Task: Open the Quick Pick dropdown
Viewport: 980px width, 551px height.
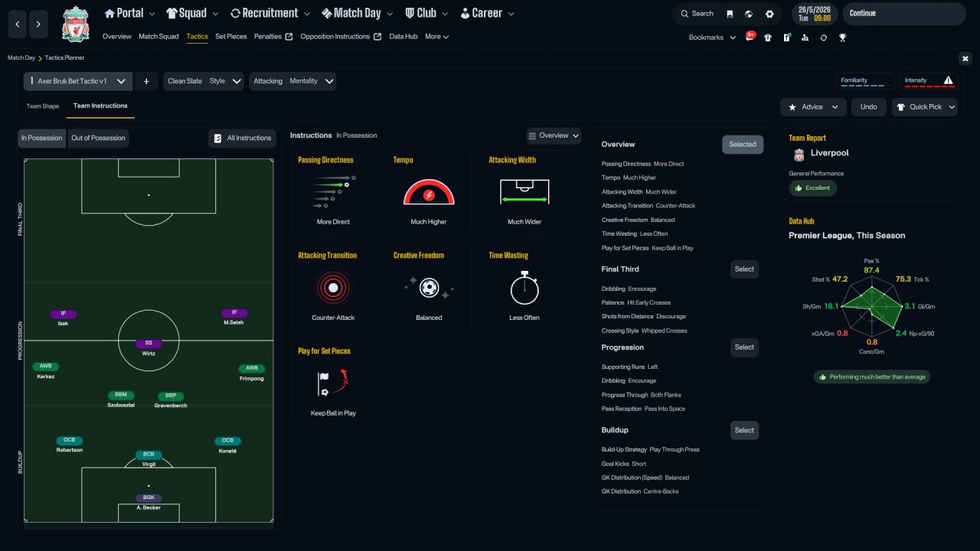Action: tap(925, 107)
